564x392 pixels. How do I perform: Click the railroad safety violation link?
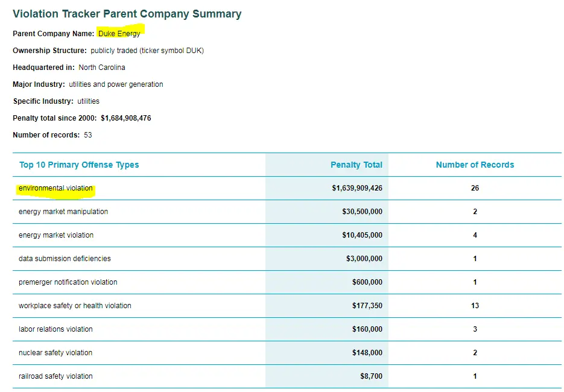(55, 376)
